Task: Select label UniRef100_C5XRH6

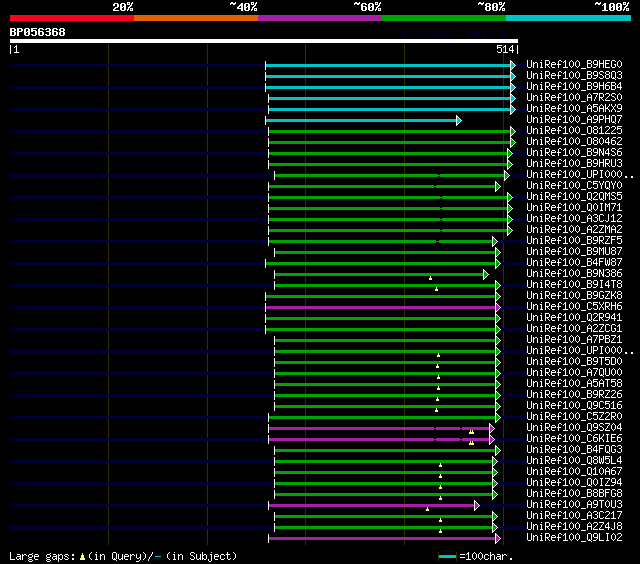Action: point(574,307)
